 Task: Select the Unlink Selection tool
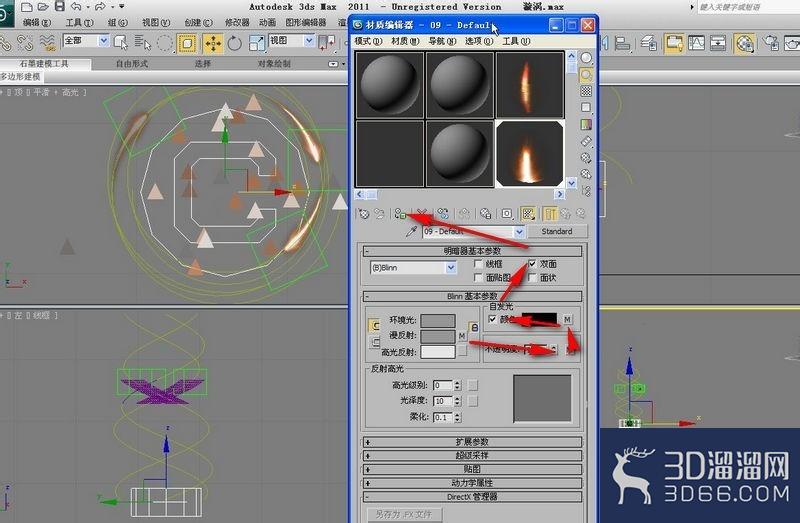click(24, 43)
